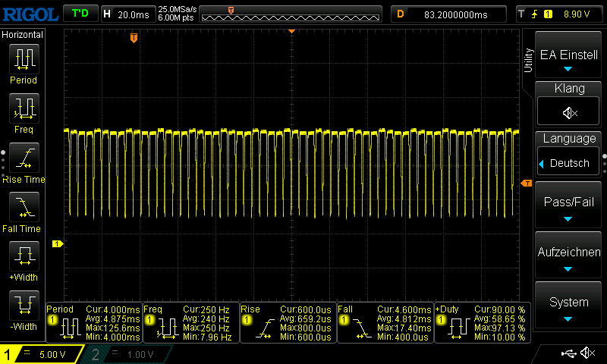The height and width of the screenshot is (364, 607).
Task: Click the speaker icon in bottom-right corner
Action: (x=587, y=353)
